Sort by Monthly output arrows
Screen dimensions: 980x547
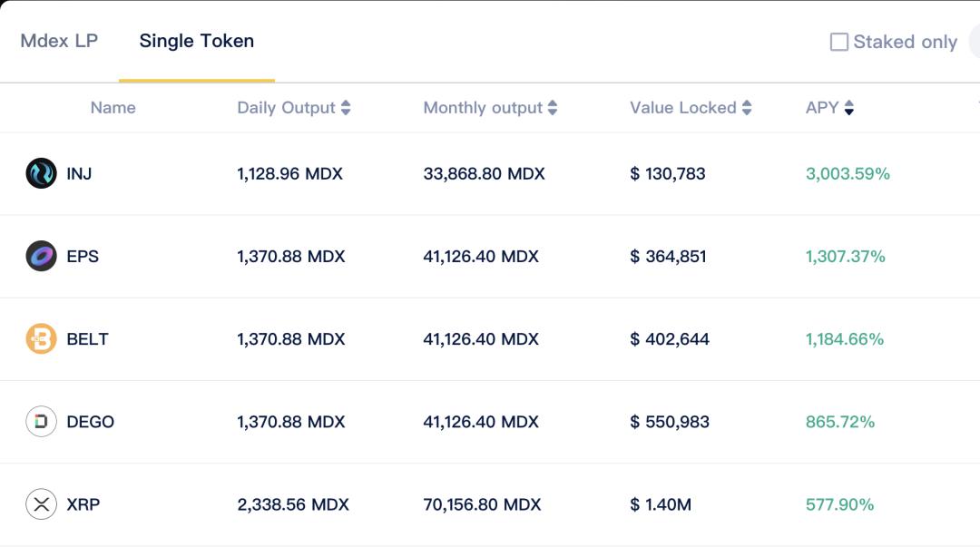click(x=553, y=108)
